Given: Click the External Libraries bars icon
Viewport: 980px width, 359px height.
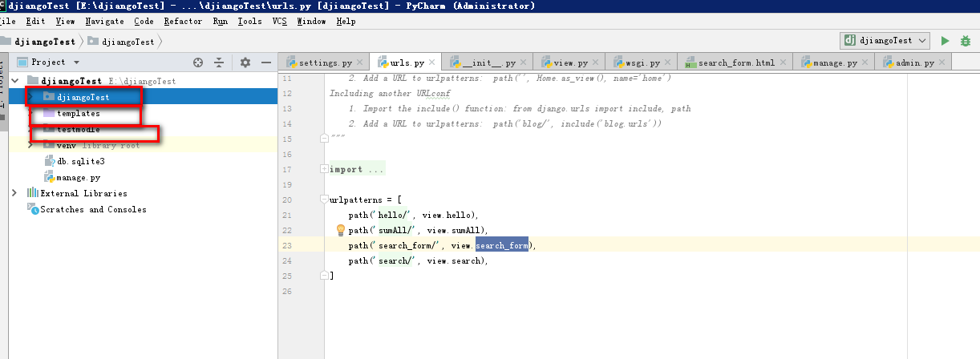Looking at the screenshot, I should [33, 193].
